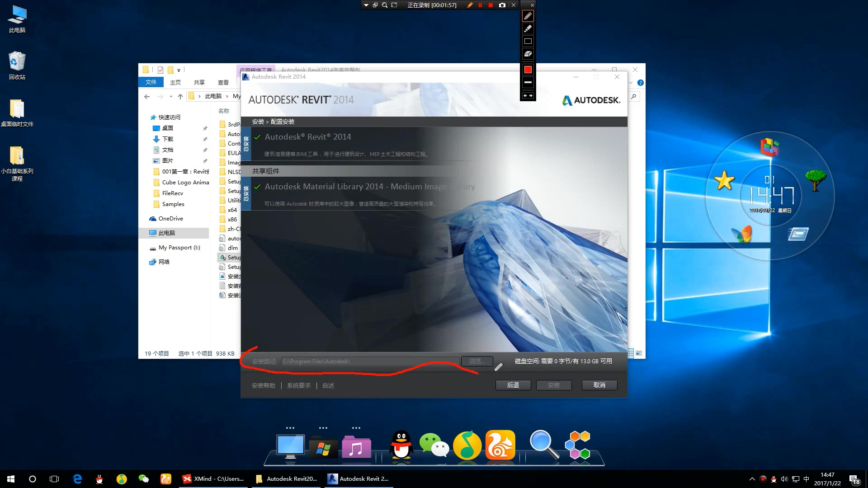The height and width of the screenshot is (488, 868).
Task: Stop recording with red square button
Action: [x=491, y=5]
